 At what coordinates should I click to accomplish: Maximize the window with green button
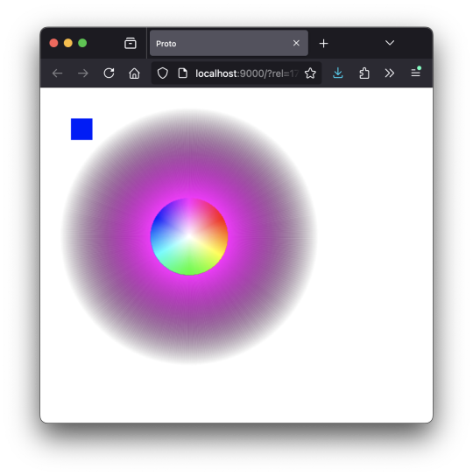click(82, 43)
